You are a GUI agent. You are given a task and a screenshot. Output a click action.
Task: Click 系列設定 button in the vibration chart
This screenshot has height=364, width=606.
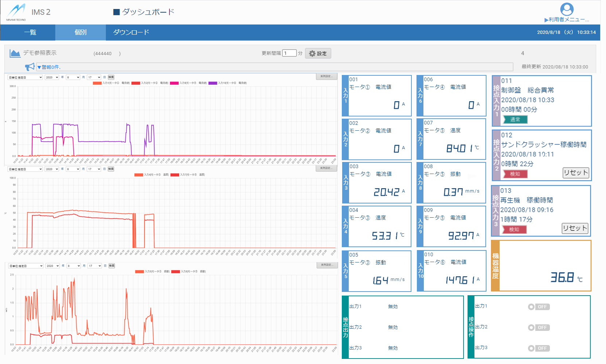327,265
